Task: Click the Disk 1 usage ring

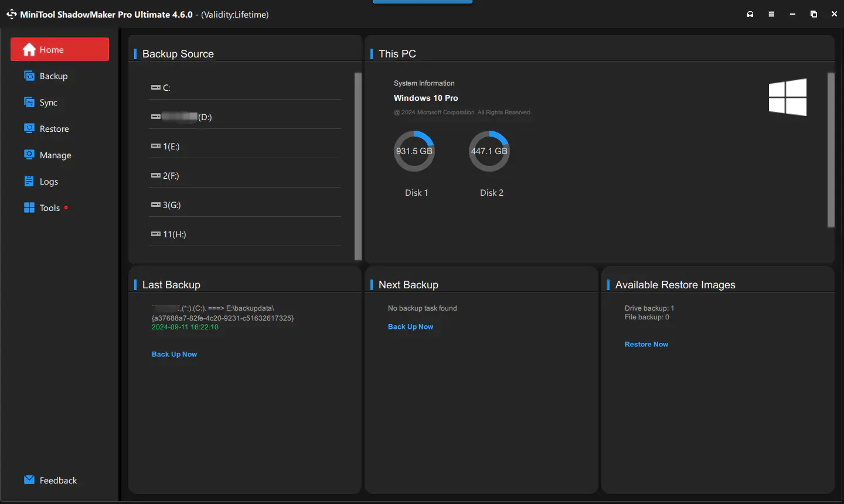Action: (x=414, y=151)
